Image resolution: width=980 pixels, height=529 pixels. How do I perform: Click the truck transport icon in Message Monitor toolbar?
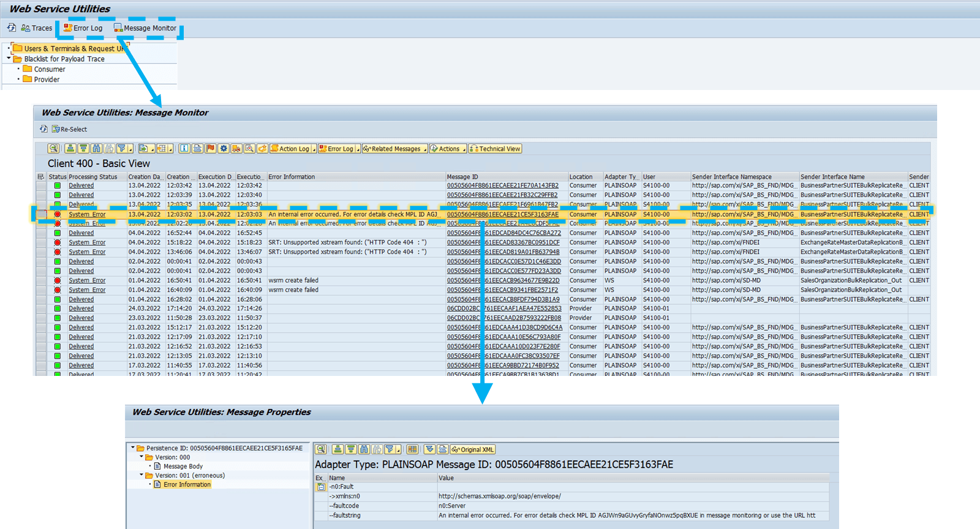tap(236, 149)
